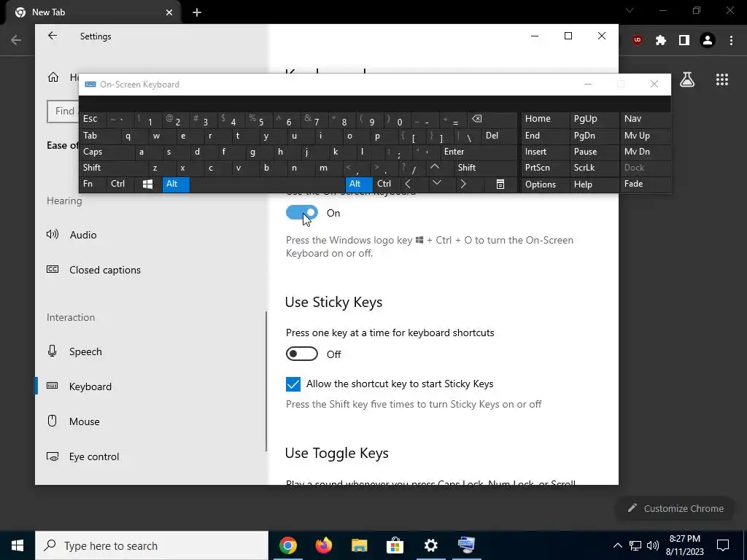Click the On-Screen Keyboard taskbar icon
The height and width of the screenshot is (560, 747).
click(x=466, y=545)
